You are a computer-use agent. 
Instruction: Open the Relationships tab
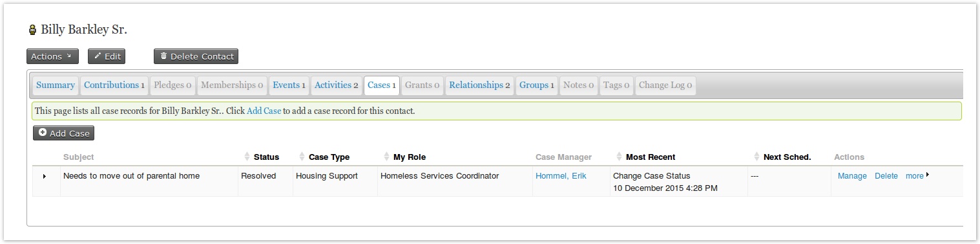tap(479, 85)
